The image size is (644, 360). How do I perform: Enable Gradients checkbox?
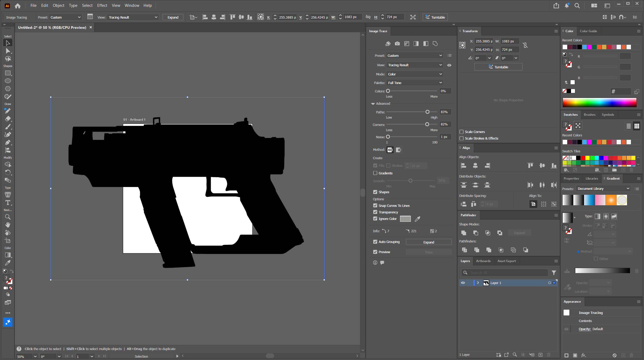click(375, 173)
